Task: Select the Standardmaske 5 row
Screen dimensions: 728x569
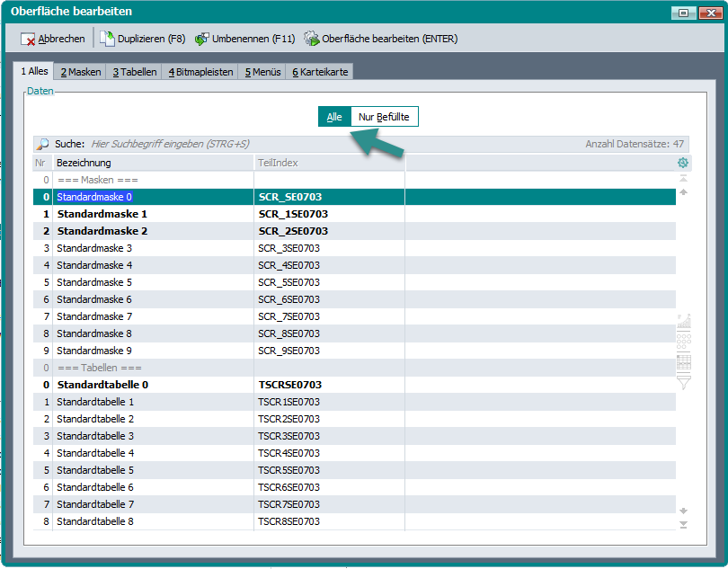Action: (94, 282)
